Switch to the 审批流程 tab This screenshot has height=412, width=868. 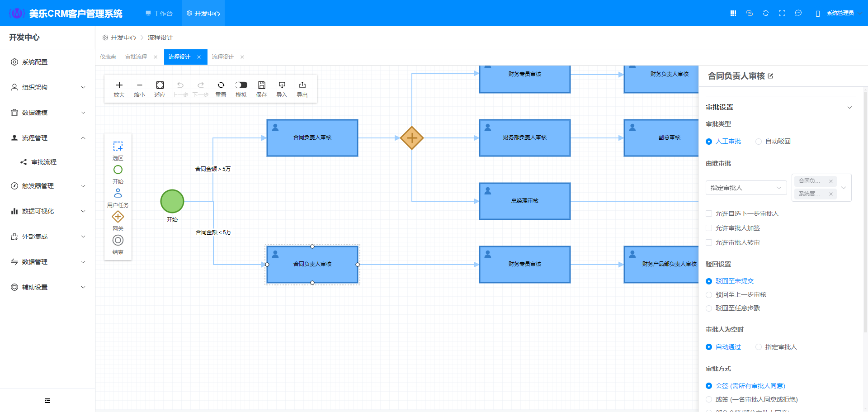[x=136, y=57]
